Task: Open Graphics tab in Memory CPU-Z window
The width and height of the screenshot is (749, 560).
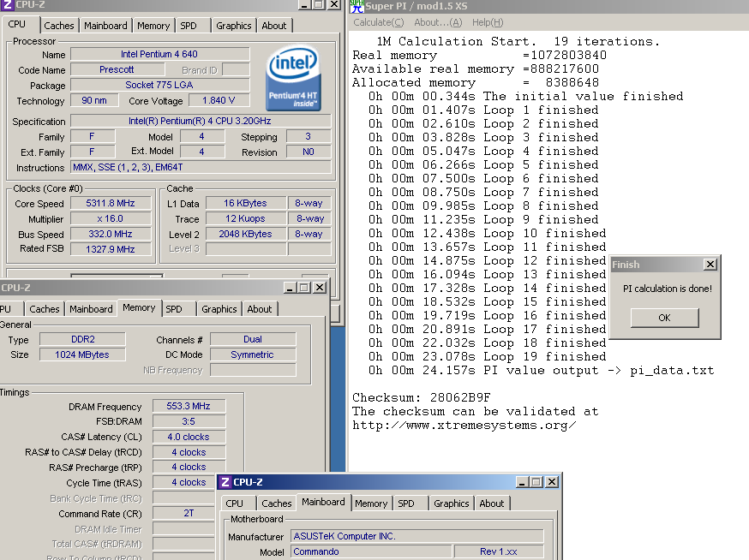Action: pos(219,309)
